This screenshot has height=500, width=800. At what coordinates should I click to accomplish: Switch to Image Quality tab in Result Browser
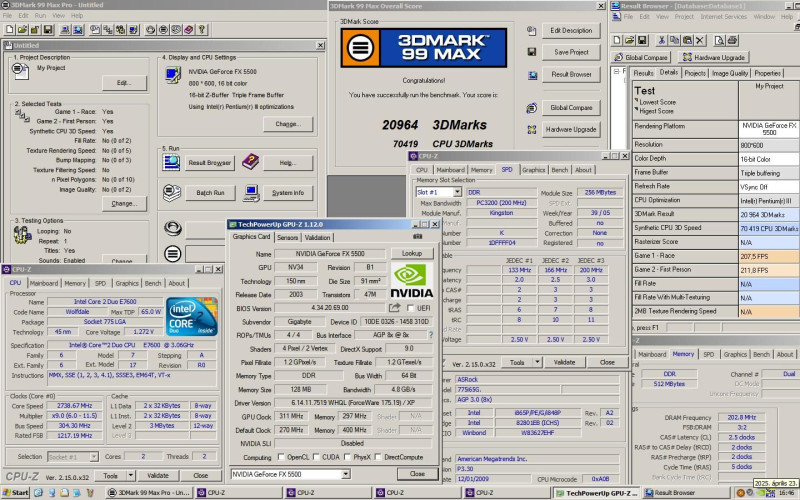(730, 73)
